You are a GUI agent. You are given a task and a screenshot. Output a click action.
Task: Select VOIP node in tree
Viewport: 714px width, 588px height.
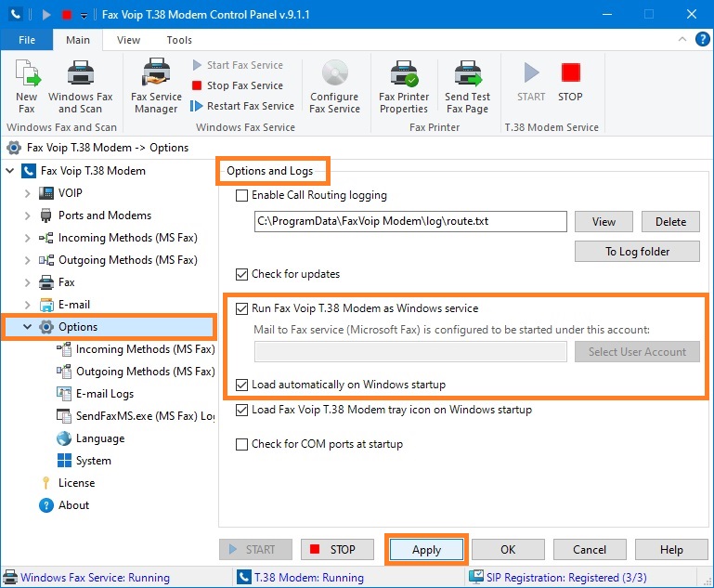(71, 192)
